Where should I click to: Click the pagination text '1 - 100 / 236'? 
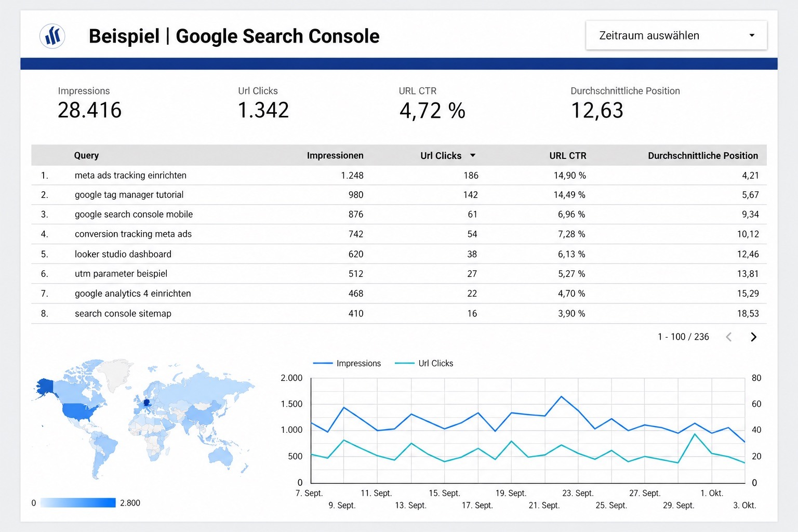click(x=683, y=337)
